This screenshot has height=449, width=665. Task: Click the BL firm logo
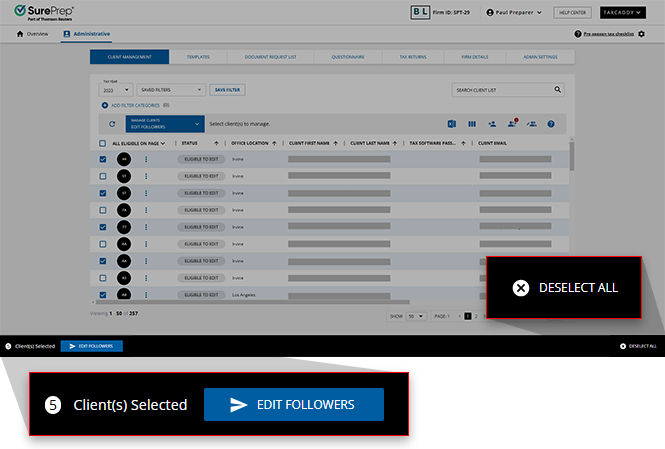pyautogui.click(x=420, y=12)
